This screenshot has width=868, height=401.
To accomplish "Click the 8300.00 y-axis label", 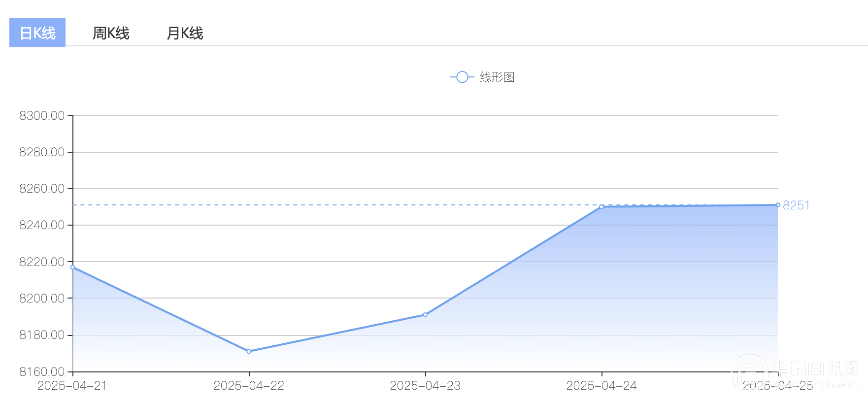I will point(42,116).
